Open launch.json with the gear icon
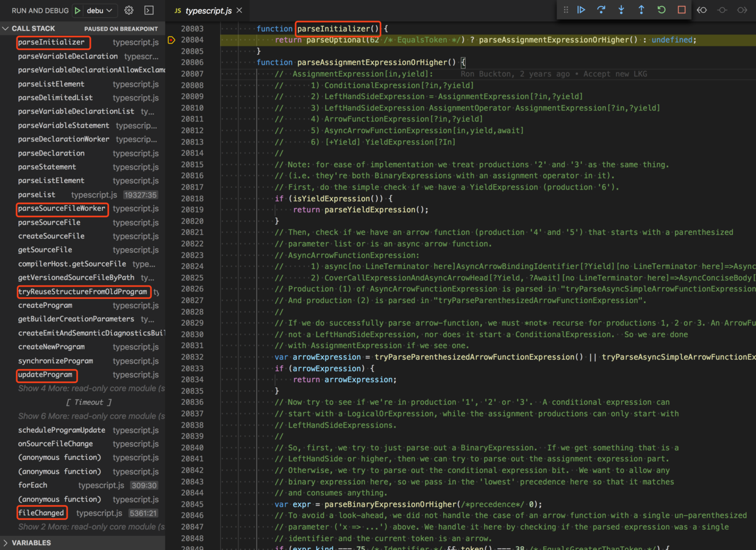756x550 pixels. point(129,10)
